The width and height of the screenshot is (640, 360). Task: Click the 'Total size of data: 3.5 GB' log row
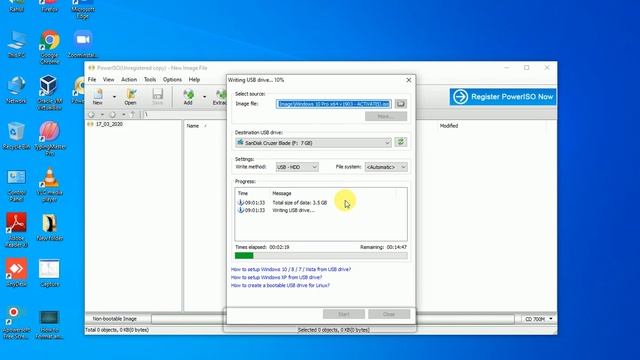tap(282, 202)
